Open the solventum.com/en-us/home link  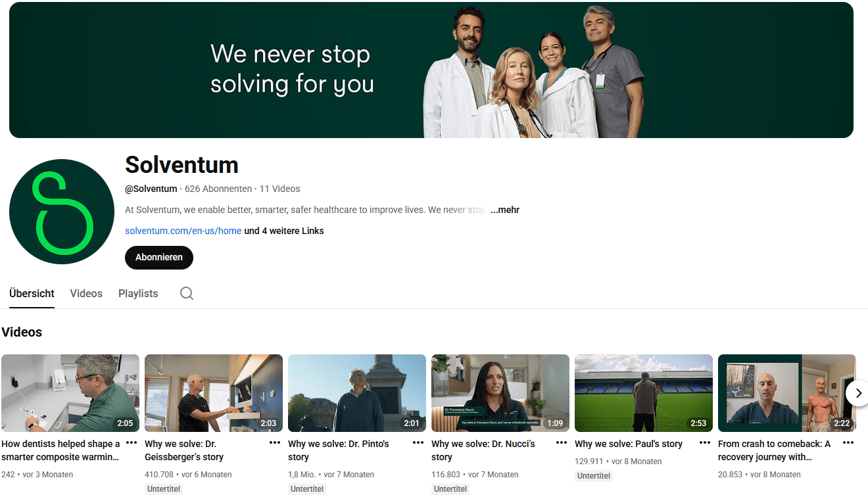183,231
